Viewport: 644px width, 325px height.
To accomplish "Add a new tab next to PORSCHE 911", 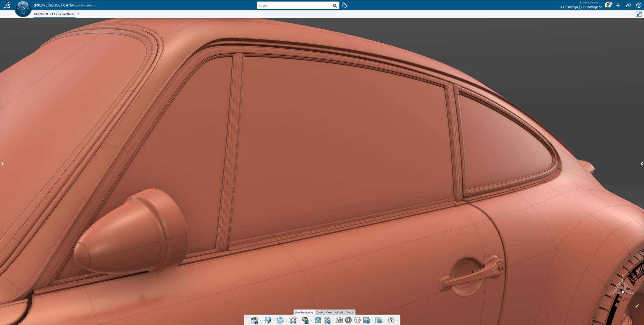I will coord(78,14).
